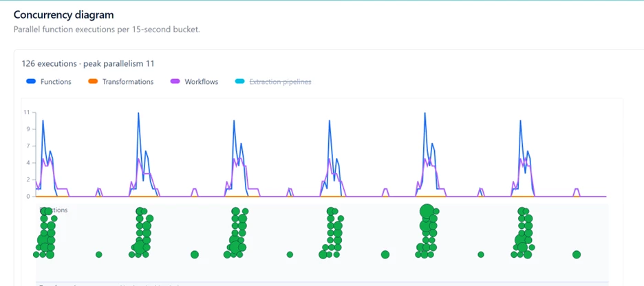Click the blue Functions legend color swatch

click(x=31, y=82)
